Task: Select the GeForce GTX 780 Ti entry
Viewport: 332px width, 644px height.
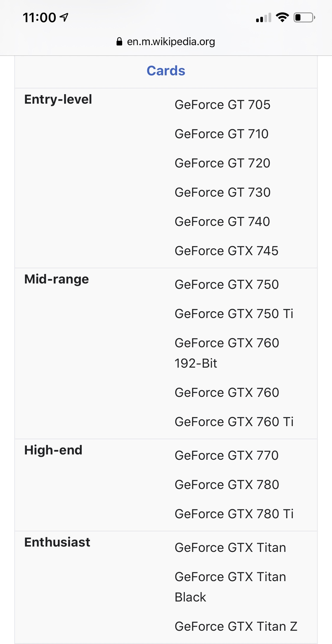Action: pyautogui.click(x=234, y=514)
